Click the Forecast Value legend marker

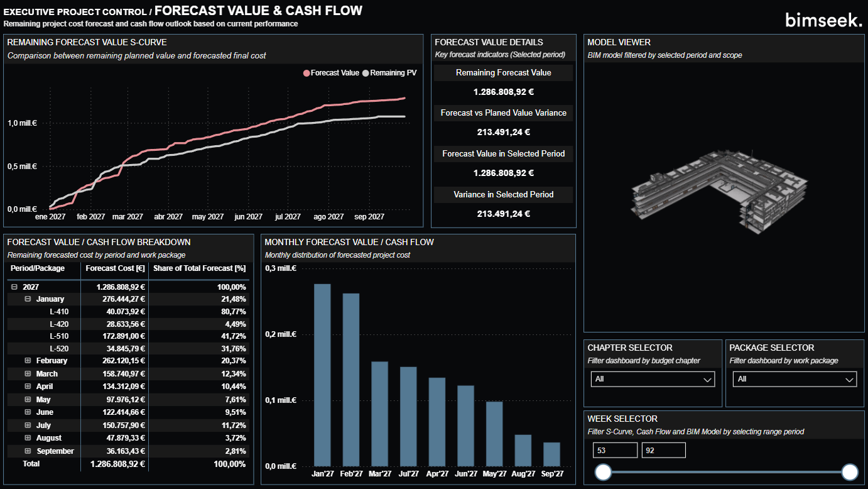tap(307, 73)
